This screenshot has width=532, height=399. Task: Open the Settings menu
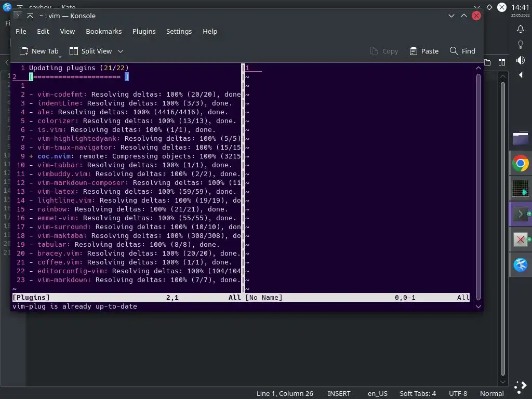[x=179, y=32]
